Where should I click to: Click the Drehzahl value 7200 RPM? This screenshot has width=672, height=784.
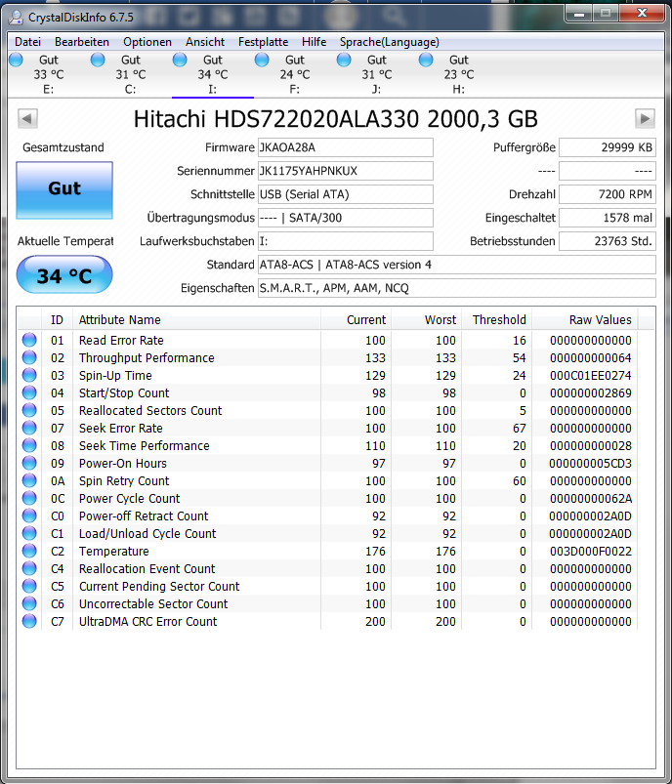[607, 194]
